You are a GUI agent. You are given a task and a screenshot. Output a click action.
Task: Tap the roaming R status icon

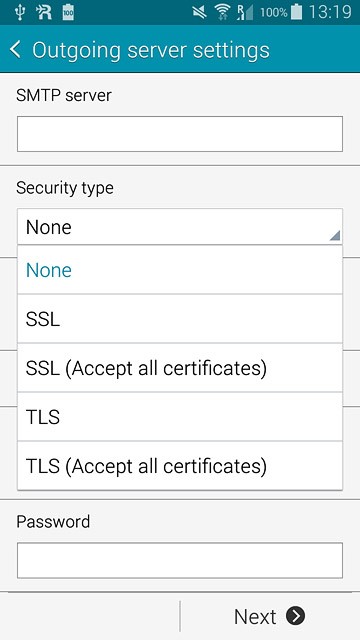click(x=44, y=12)
